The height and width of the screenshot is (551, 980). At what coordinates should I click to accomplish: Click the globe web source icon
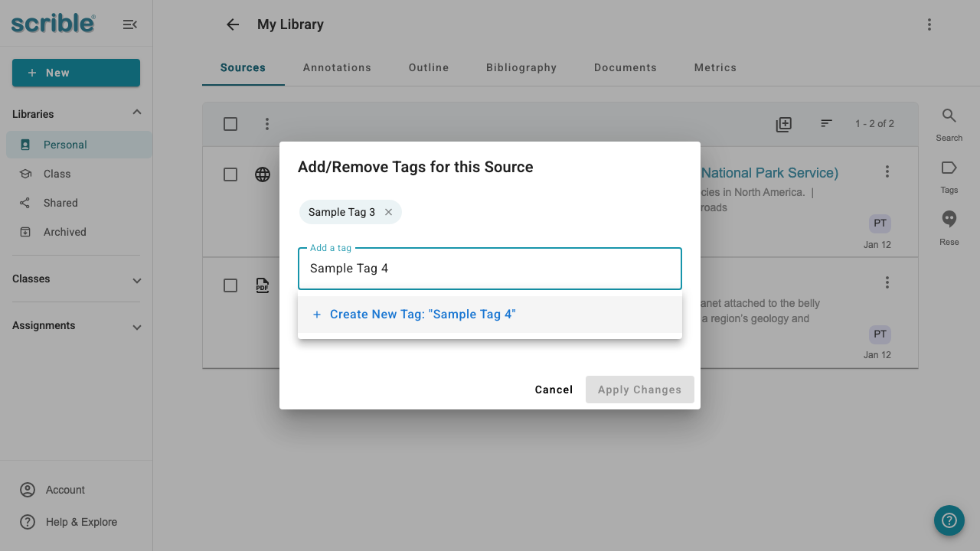(263, 174)
